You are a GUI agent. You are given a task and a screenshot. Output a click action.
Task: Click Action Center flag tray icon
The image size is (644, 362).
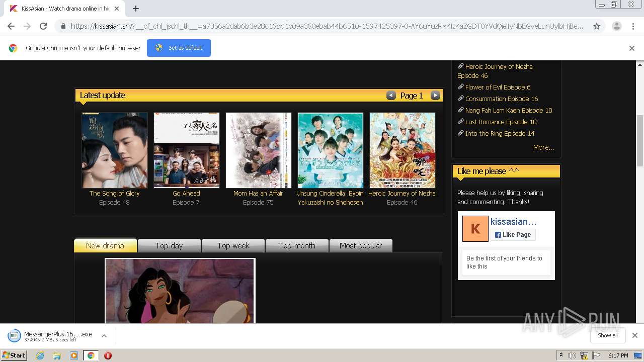coord(595,355)
